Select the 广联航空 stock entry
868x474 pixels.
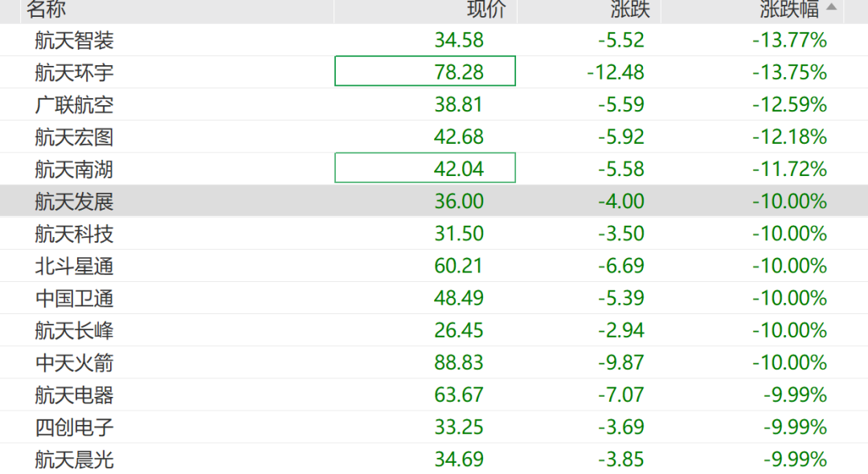pyautogui.click(x=74, y=104)
